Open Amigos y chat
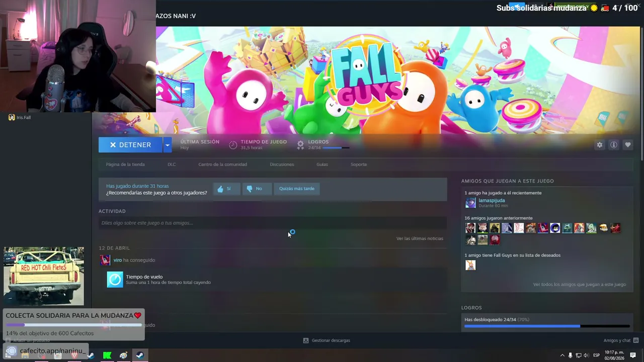644x362 pixels. [617, 340]
